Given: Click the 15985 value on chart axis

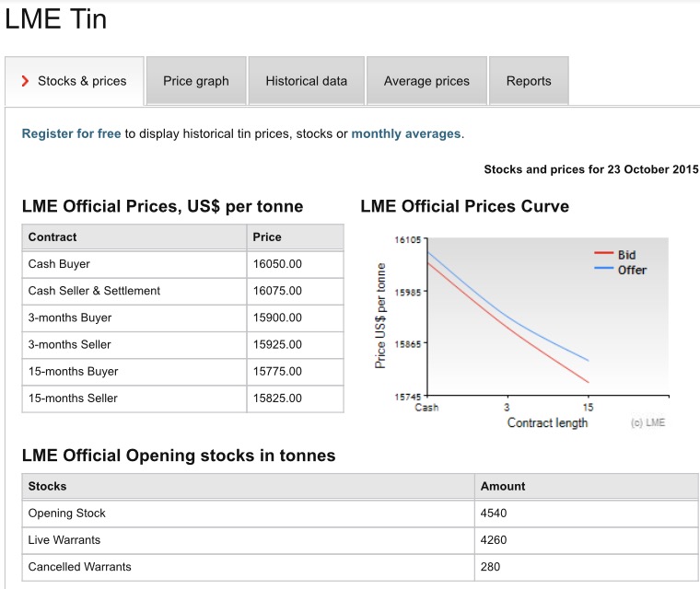Looking at the screenshot, I should point(408,293).
